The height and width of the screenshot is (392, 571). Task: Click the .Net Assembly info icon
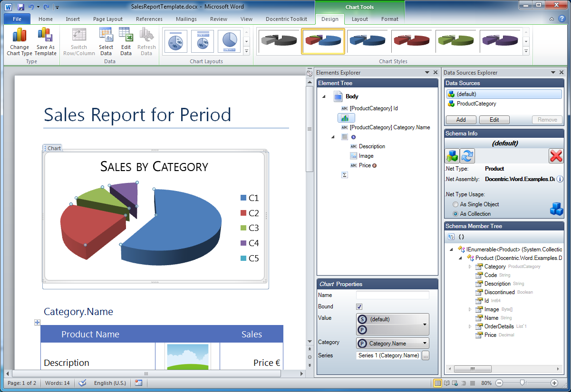click(x=560, y=179)
